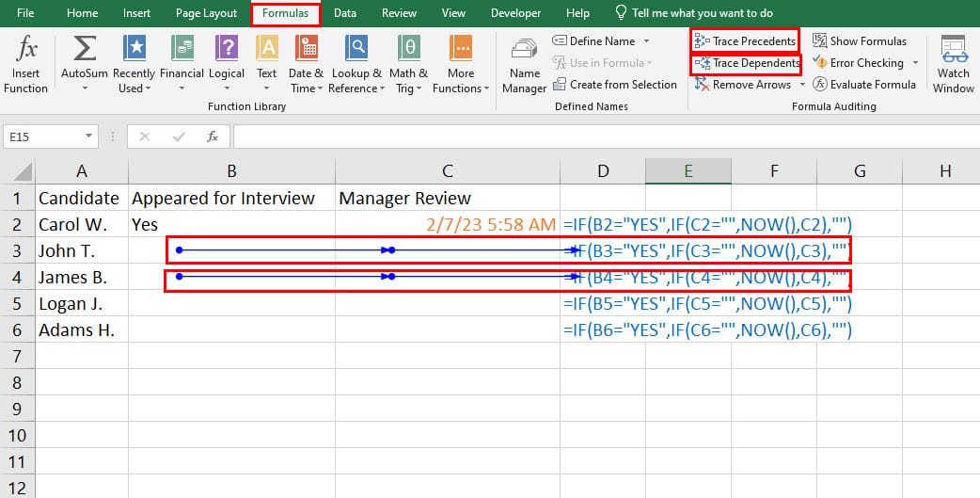Click Use in Formula
The height and width of the screenshot is (498, 980).
coord(598,62)
